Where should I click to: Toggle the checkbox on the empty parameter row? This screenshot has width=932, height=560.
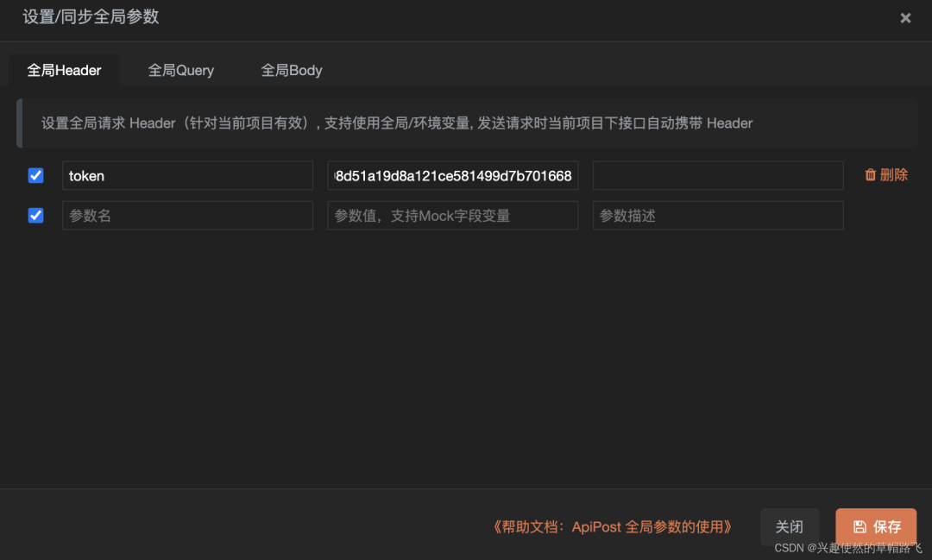(x=35, y=215)
